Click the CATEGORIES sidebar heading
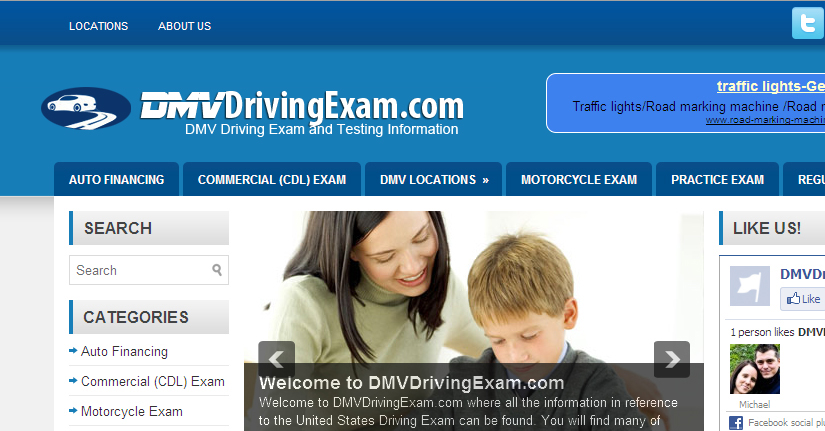825x431 pixels. click(136, 317)
